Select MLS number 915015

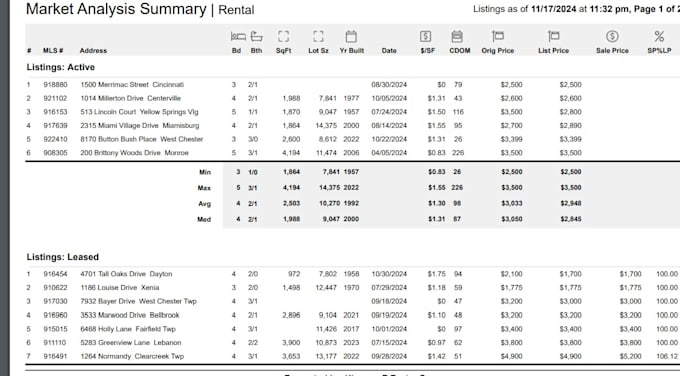56,329
